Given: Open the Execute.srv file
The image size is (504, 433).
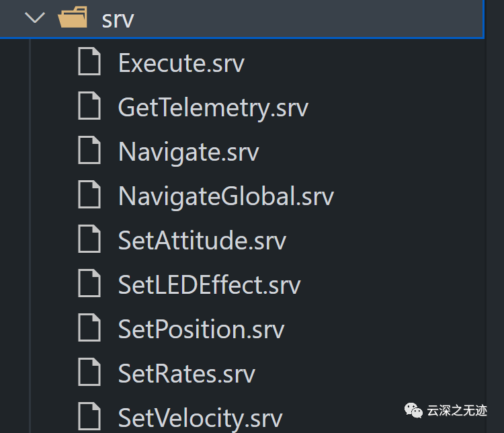Looking at the screenshot, I should [181, 63].
